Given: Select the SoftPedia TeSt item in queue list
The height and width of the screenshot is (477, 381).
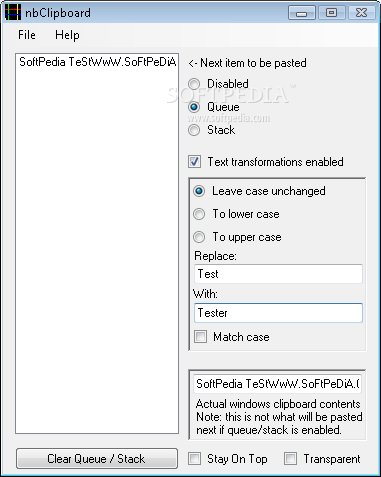Looking at the screenshot, I should click(x=97, y=62).
